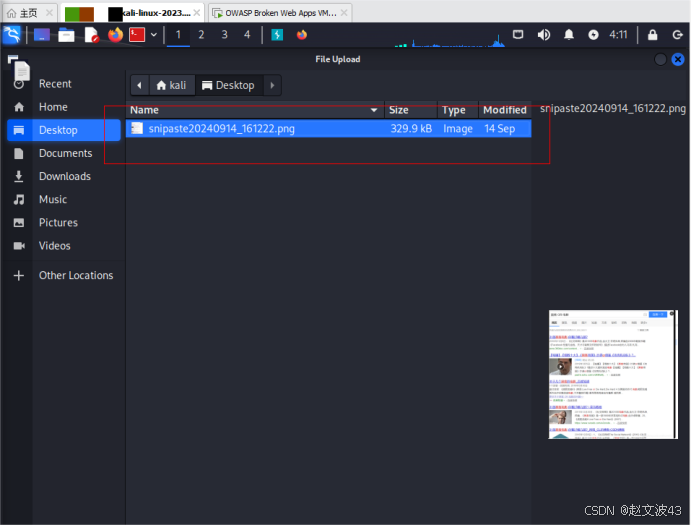
Task: Select file snipaste20240914_161222.png
Action: pyautogui.click(x=328, y=129)
